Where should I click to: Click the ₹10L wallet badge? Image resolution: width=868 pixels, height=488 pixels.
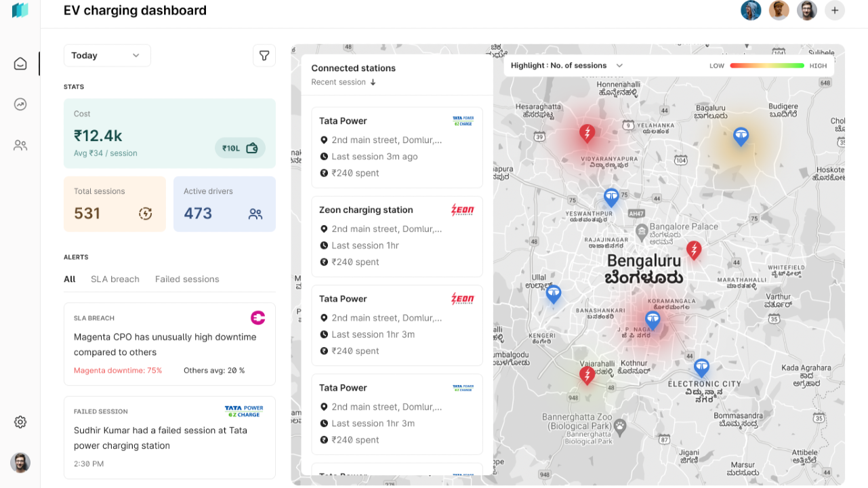point(240,148)
